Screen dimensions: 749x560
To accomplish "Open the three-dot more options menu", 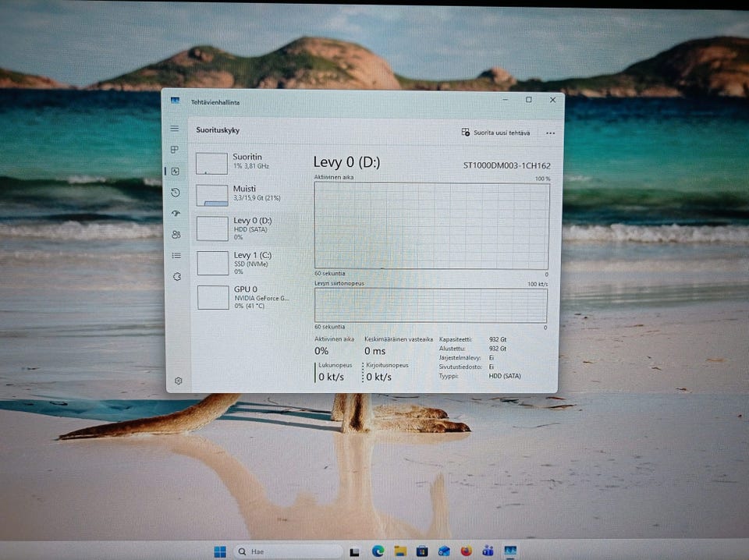I will point(550,133).
